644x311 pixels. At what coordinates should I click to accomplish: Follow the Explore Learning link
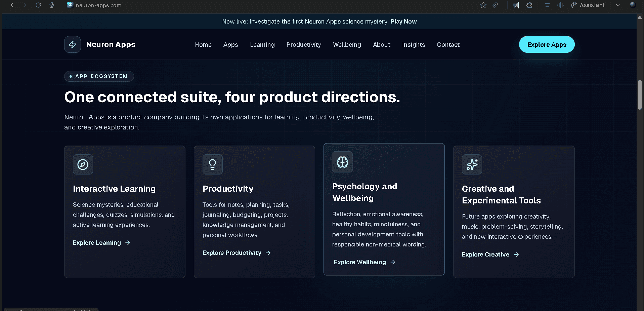(x=101, y=243)
